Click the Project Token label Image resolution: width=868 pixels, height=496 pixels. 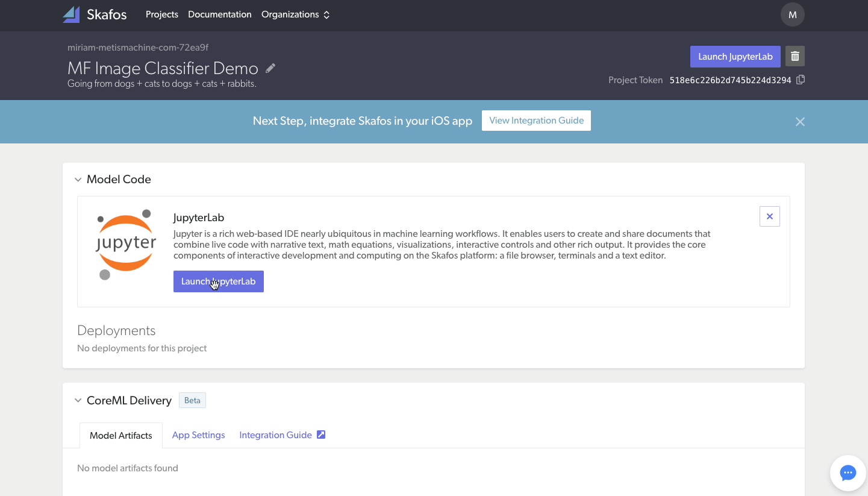pos(635,80)
